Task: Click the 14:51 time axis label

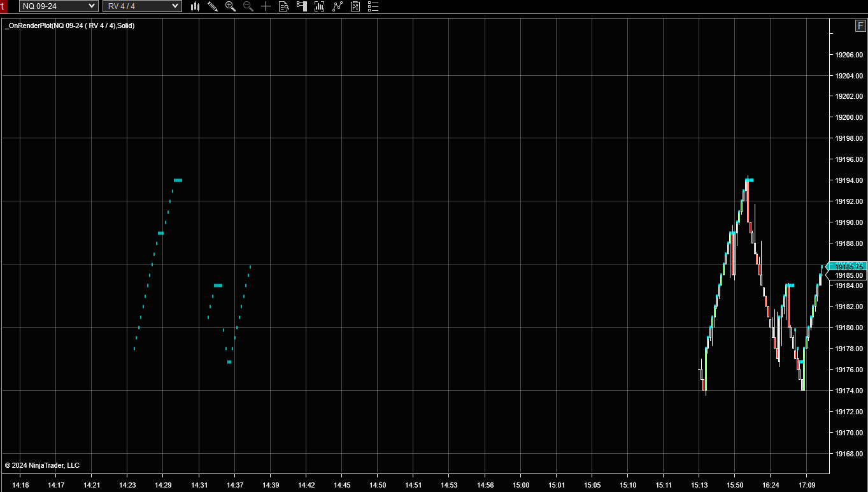Action: (x=413, y=485)
